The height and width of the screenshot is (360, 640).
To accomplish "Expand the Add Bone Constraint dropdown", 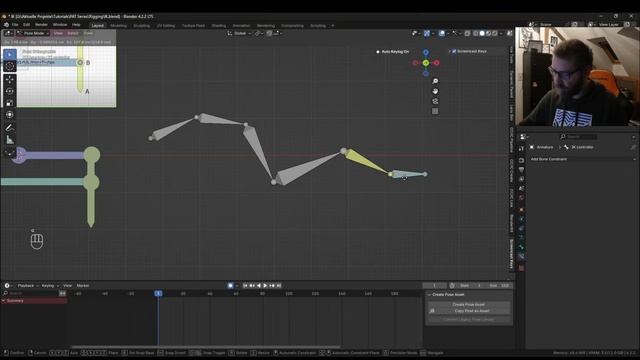I will point(582,159).
